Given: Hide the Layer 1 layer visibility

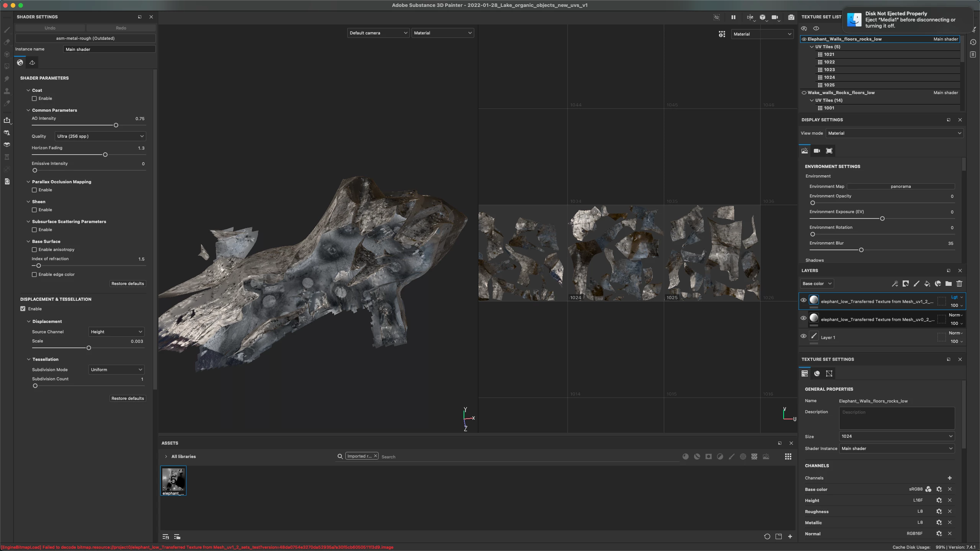Looking at the screenshot, I should 804,336.
